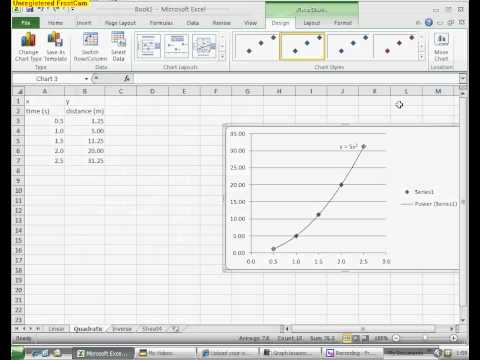This screenshot has width=480, height=360.
Task: Click cell with 'distance (m)'
Action: pos(85,111)
